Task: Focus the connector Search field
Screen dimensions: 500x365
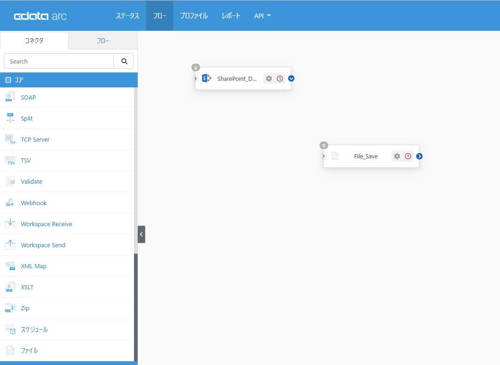Action: pyautogui.click(x=59, y=61)
